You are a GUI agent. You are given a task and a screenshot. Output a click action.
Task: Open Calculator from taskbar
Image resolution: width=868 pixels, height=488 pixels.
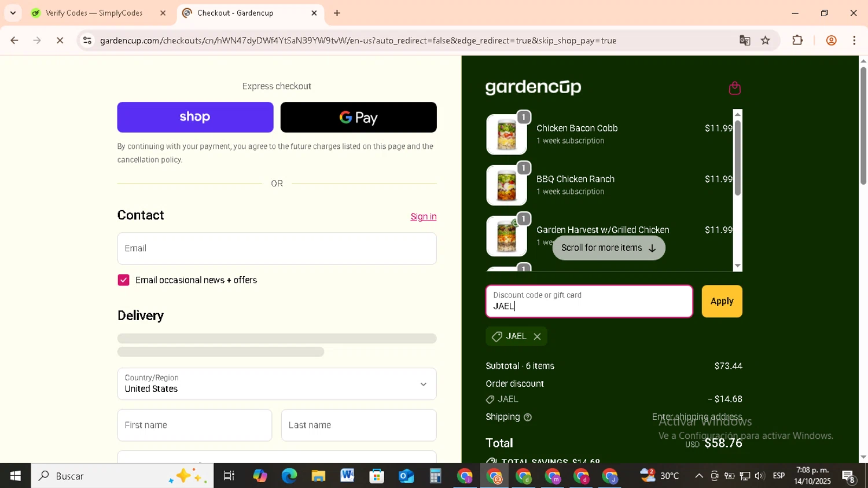click(x=435, y=476)
